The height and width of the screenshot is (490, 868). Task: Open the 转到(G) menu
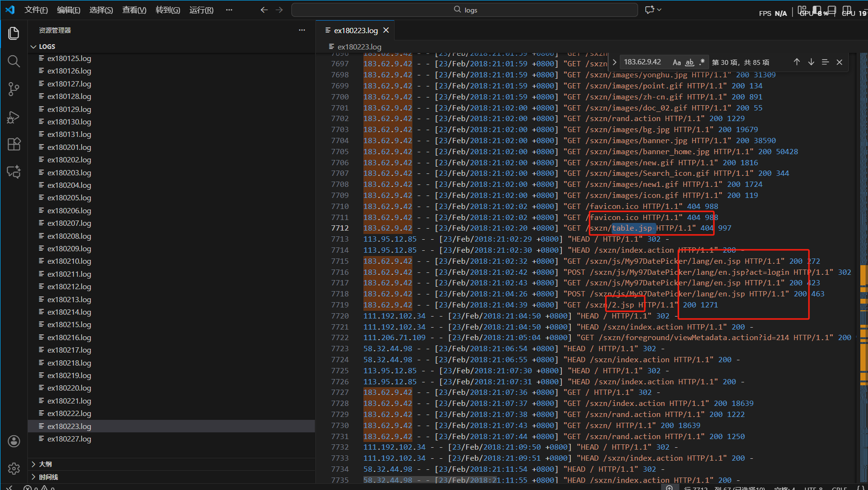168,10
